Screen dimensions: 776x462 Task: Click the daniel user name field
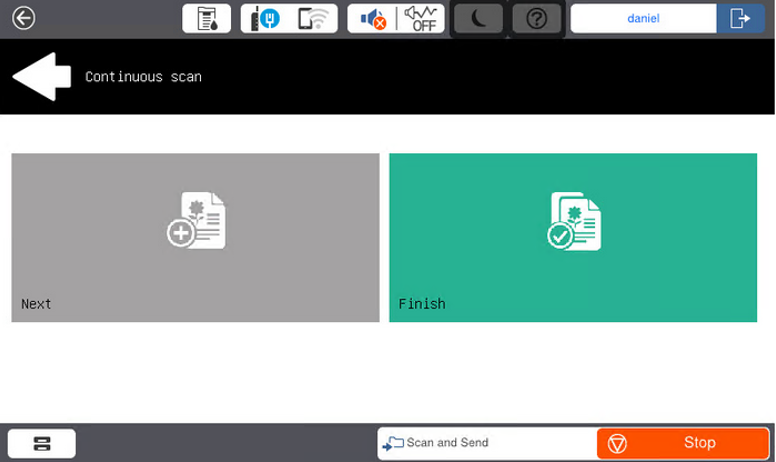coord(643,18)
